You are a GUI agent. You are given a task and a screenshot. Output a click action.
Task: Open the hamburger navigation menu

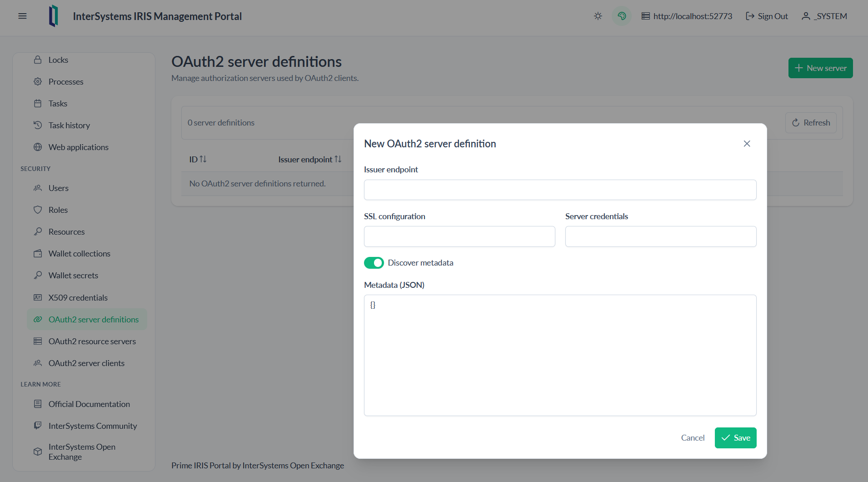(22, 16)
